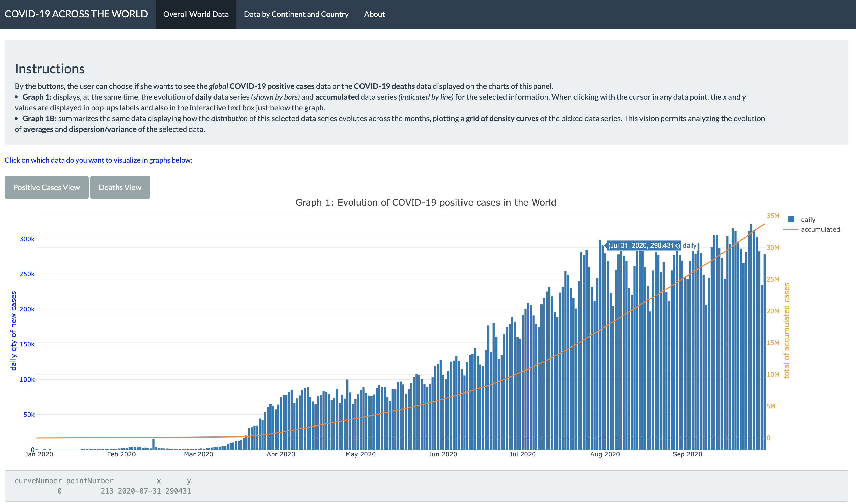The image size is (856, 504).
Task: Open the About page
Action: (374, 14)
